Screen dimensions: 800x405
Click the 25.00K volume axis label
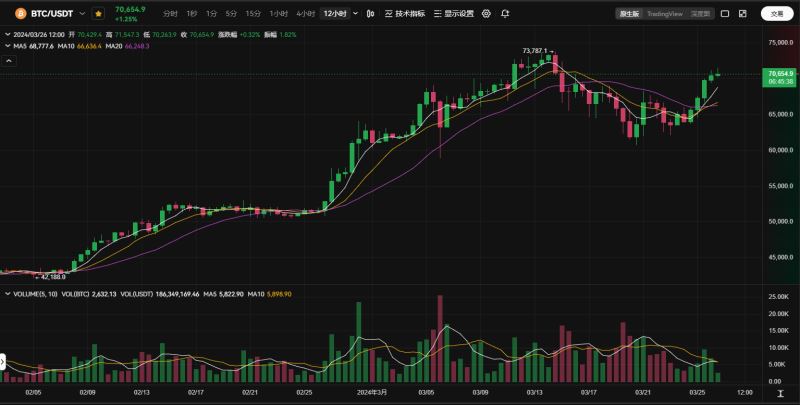[778, 297]
